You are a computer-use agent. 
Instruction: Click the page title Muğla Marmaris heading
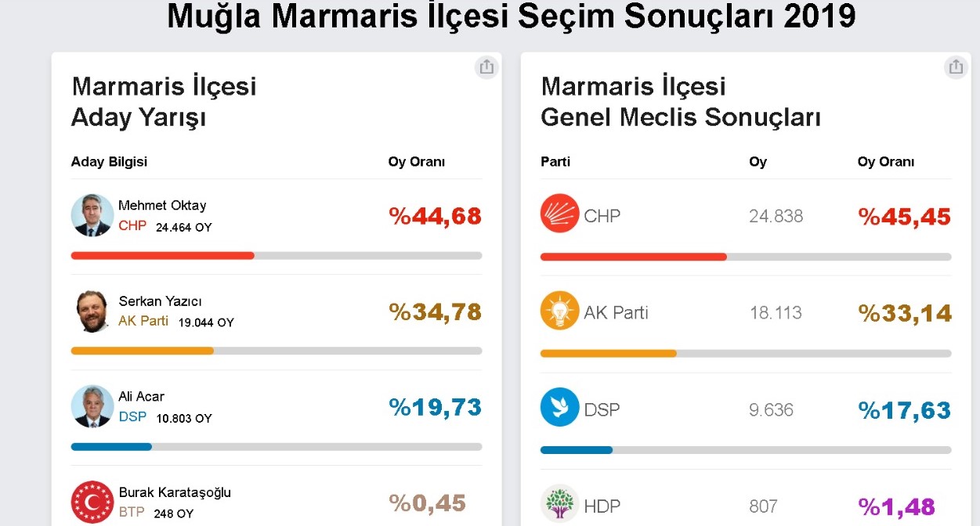[x=511, y=17]
